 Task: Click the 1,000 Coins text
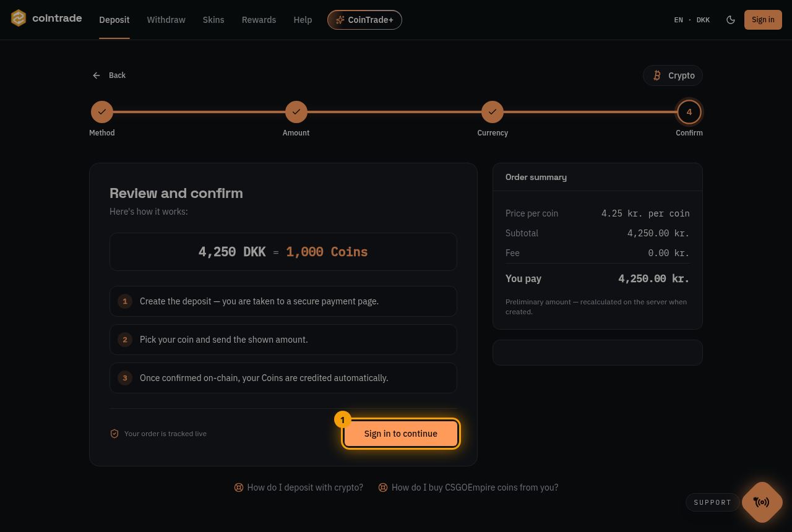point(327,252)
